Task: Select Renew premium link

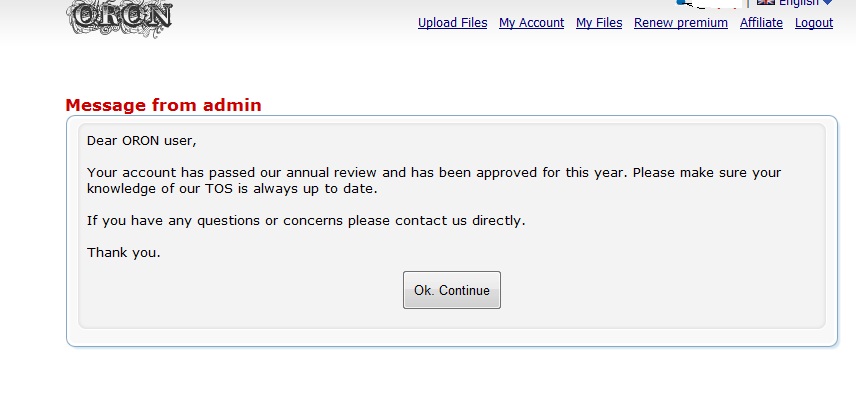Action: pos(681,23)
